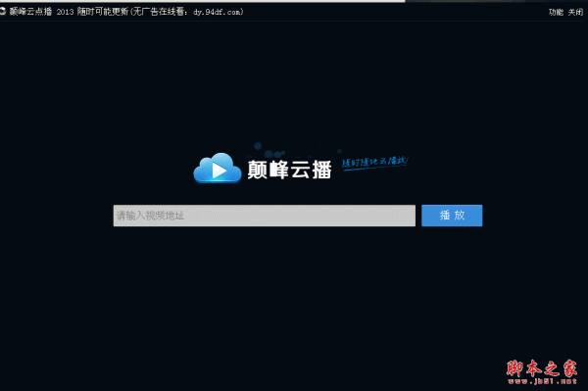This screenshot has width=588, height=391.
Task: Click the app icon in title bar
Action: [x=3, y=12]
